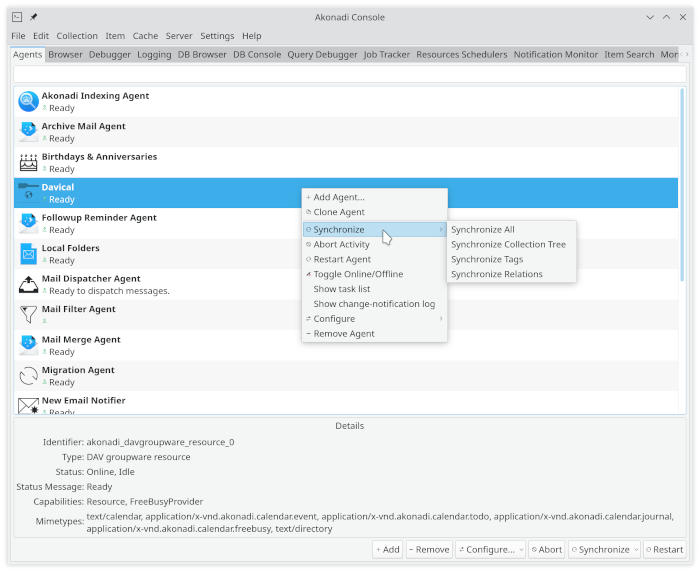
Task: Open the window menu icon in title bar
Action: point(17,17)
